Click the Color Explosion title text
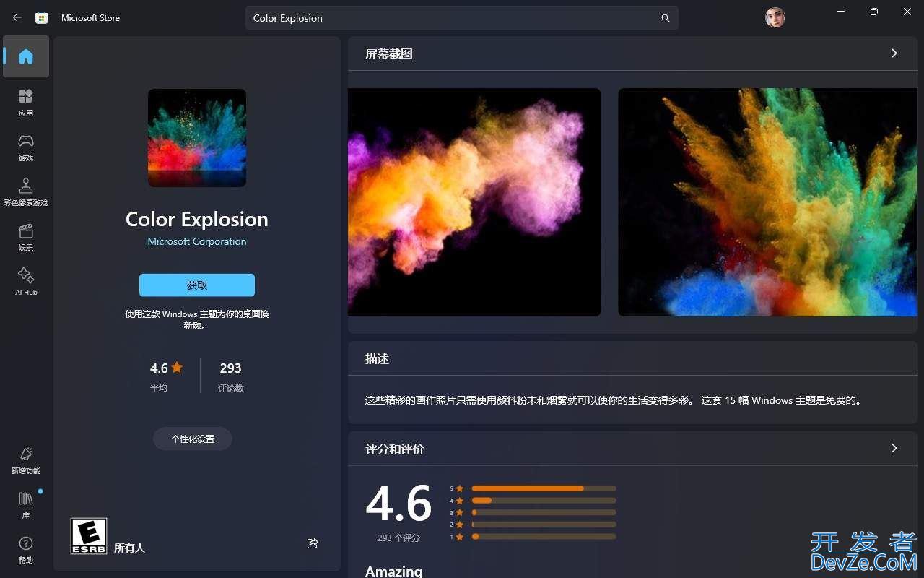This screenshot has height=578, width=924. coord(197,219)
